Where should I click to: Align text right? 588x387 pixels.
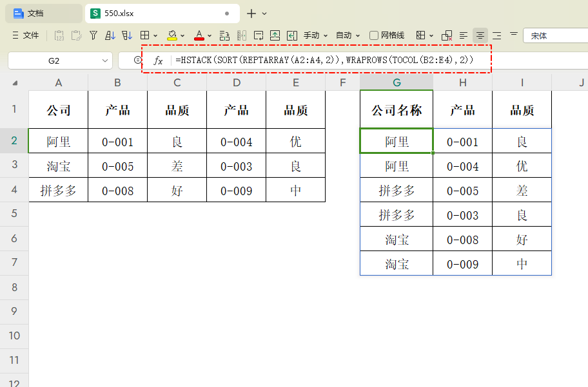pos(497,35)
